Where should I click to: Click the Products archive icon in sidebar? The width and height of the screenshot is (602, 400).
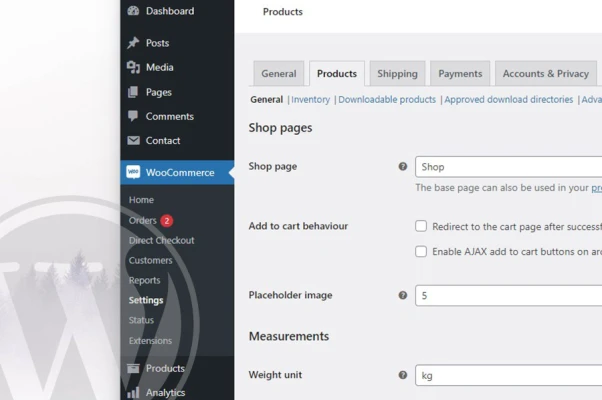click(x=133, y=369)
